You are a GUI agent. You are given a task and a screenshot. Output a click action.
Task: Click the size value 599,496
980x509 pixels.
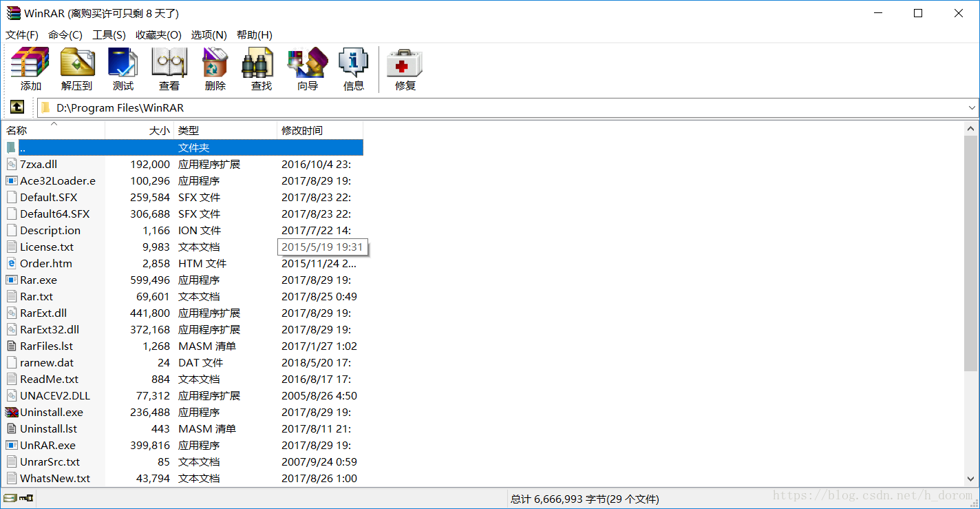150,280
